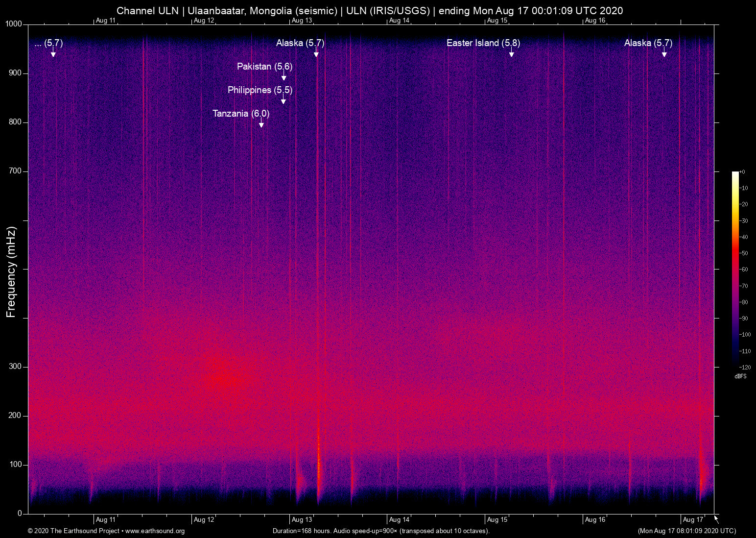Click the arrow under Easter Island (5.8)

tap(511, 53)
